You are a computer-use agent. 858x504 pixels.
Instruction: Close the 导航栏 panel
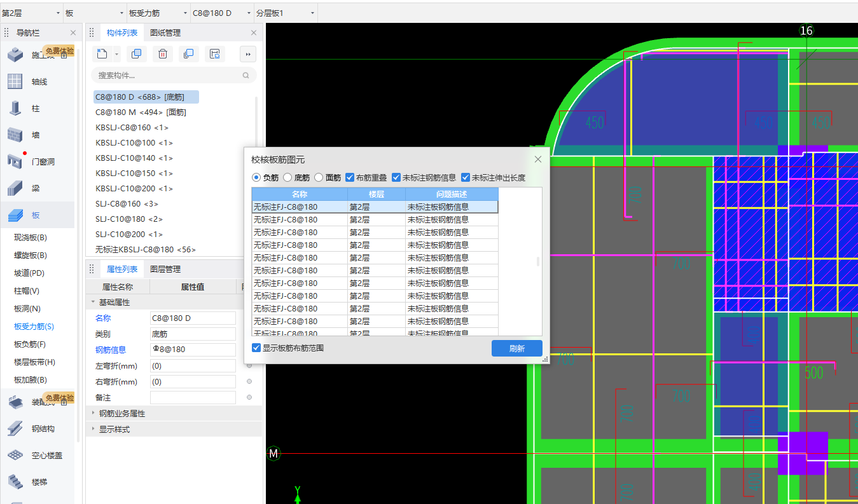pos(73,32)
